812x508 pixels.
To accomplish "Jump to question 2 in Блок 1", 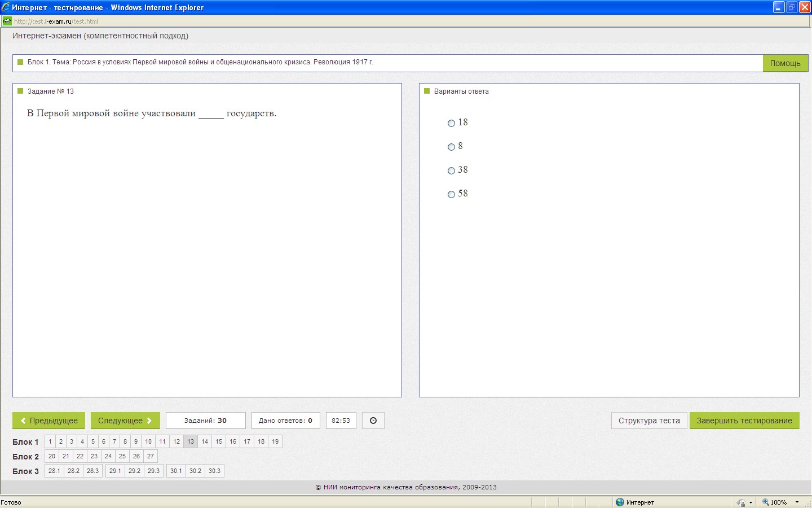I will click(x=61, y=441).
